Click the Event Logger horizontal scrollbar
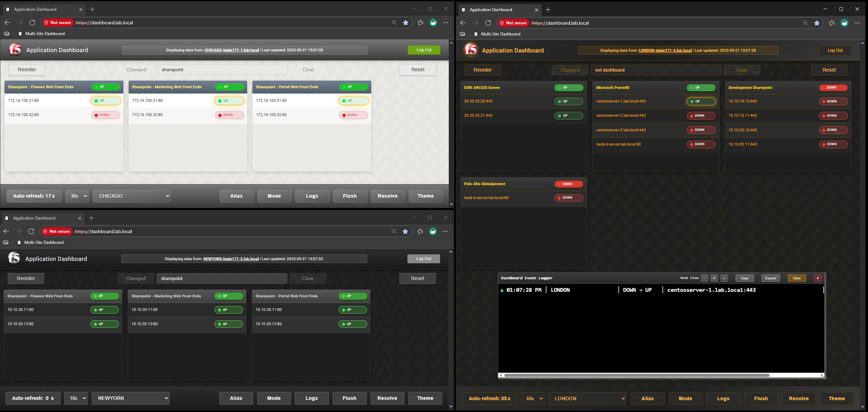Image resolution: width=868 pixels, height=412 pixels. (637, 375)
